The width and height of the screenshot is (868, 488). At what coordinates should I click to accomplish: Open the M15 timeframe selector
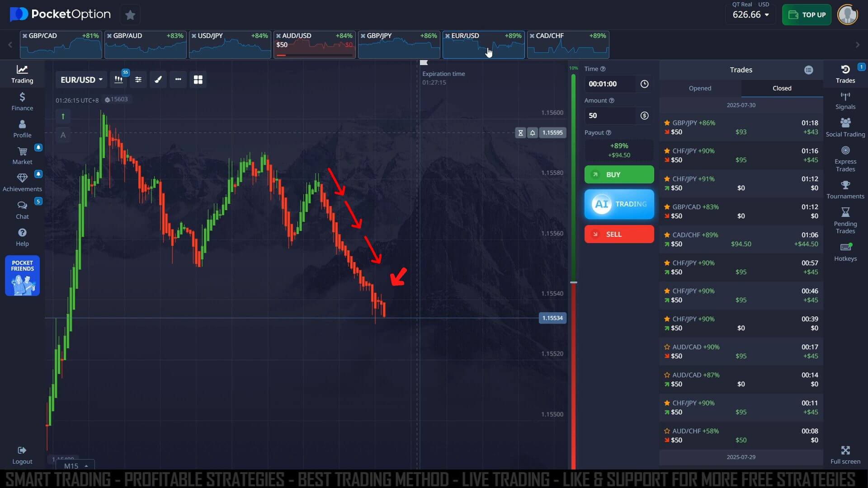point(75,465)
